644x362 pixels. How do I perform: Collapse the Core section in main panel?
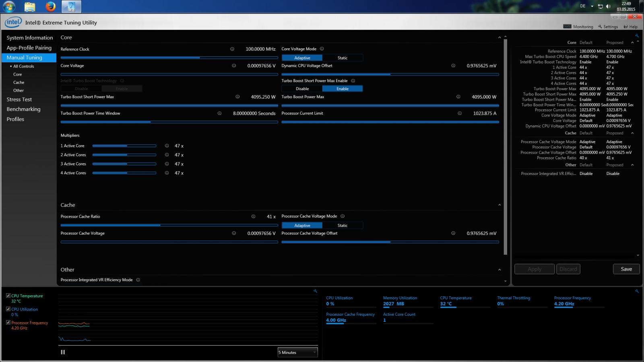click(500, 37)
